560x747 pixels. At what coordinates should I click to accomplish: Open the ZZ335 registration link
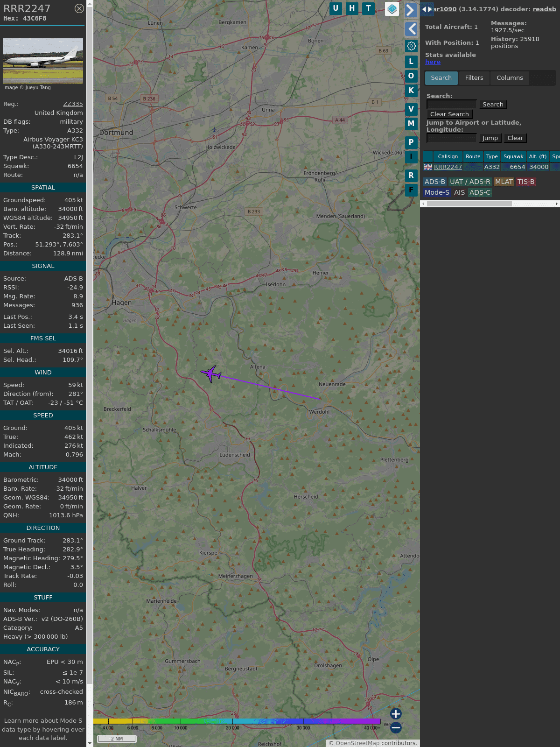(x=73, y=104)
